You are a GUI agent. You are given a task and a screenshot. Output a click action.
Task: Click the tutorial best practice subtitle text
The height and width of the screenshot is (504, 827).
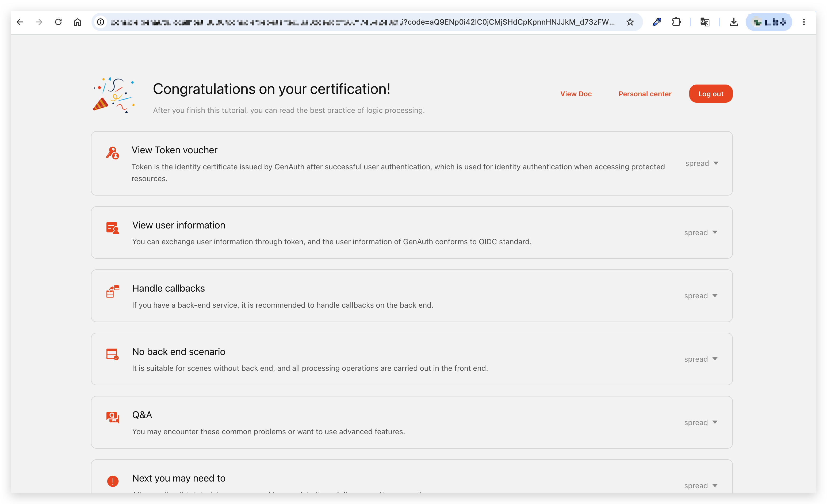[x=289, y=110]
